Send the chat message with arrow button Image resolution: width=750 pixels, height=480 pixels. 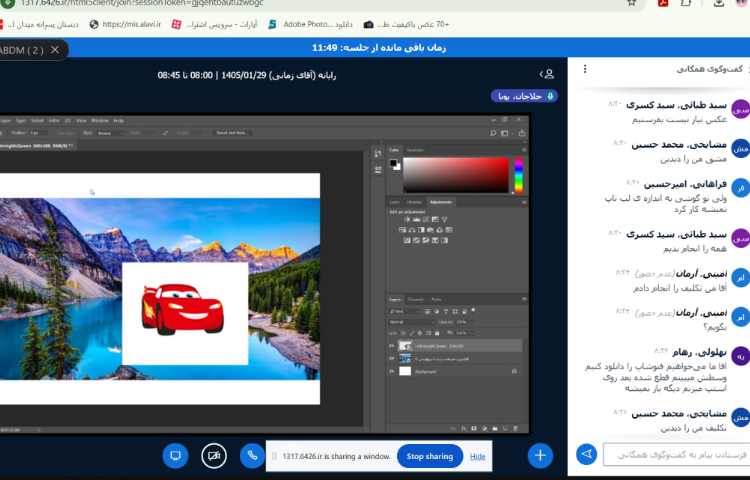tap(586, 454)
